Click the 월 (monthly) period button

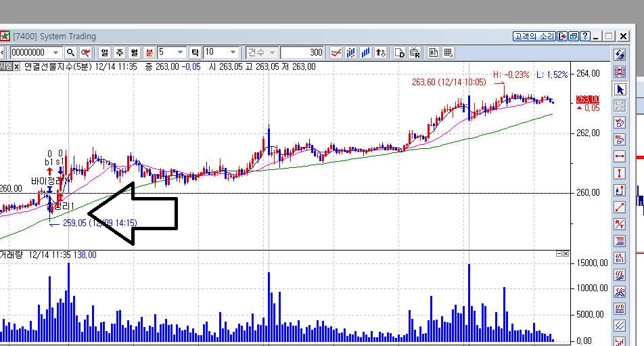pos(135,53)
